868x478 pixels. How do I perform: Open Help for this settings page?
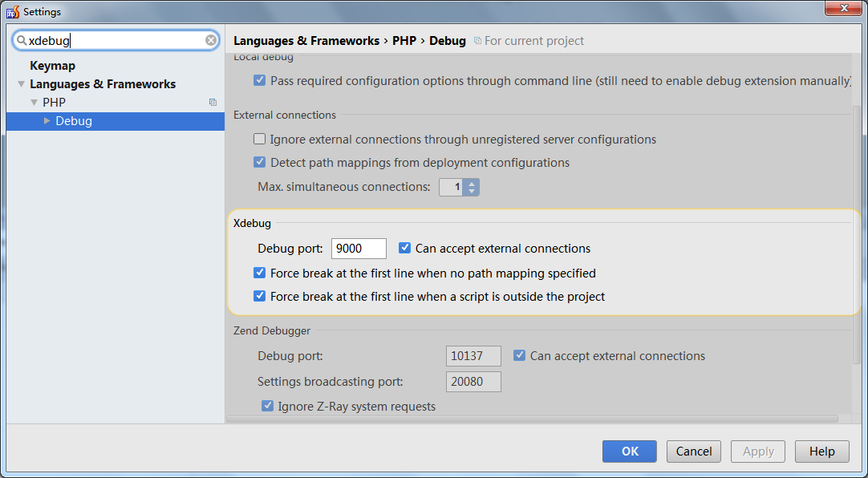click(x=821, y=452)
